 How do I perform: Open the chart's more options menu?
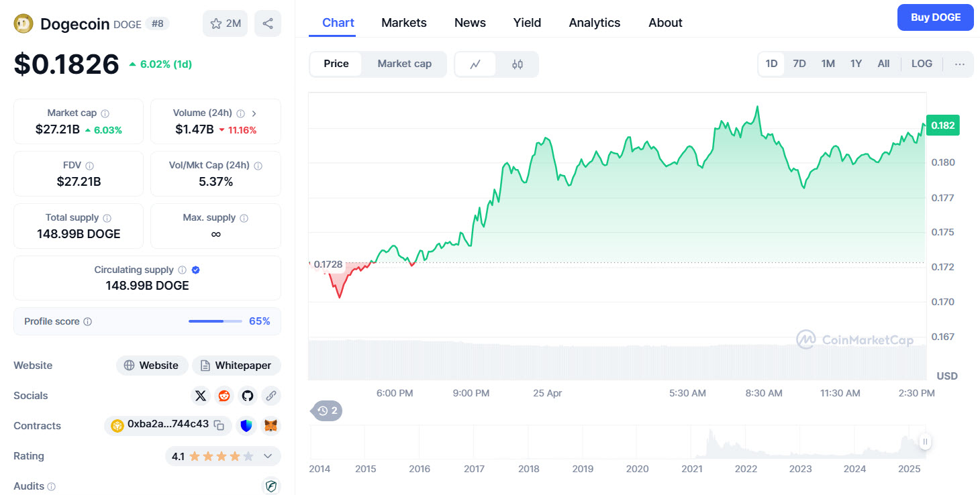click(x=959, y=64)
